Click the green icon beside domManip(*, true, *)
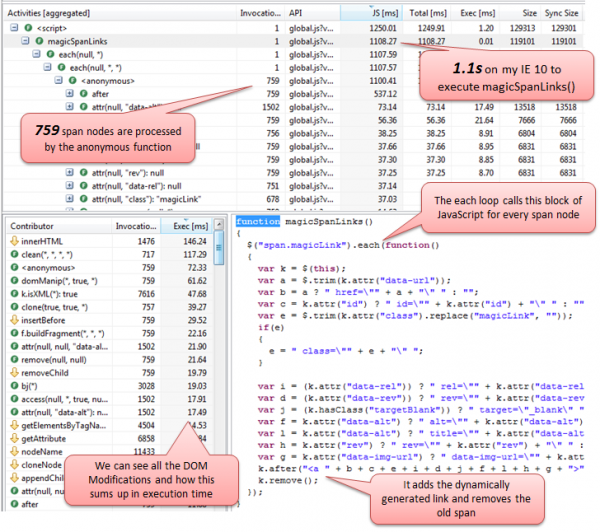This screenshot has width=600, height=532. click(x=14, y=281)
